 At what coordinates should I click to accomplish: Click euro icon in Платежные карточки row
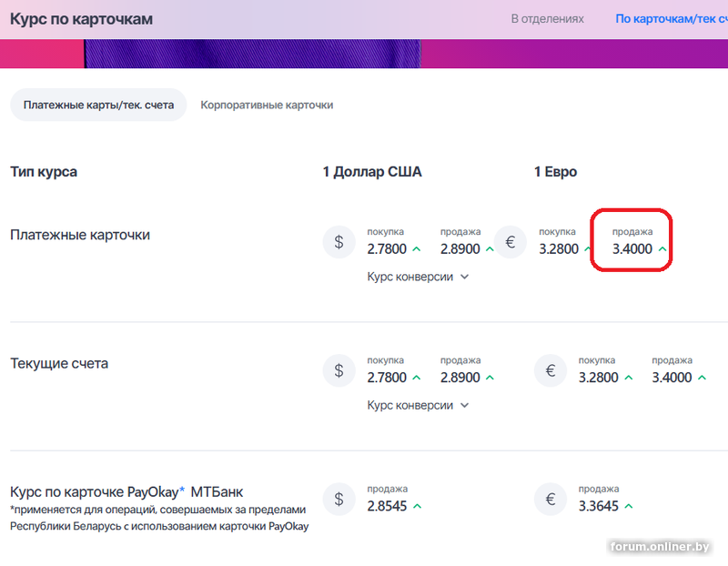[x=511, y=242]
